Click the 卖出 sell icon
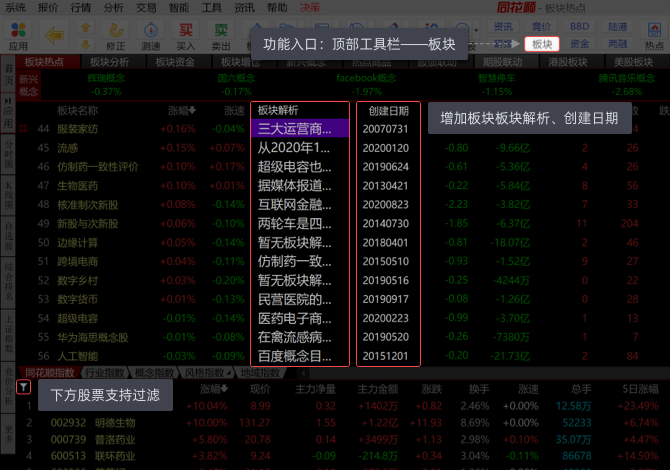 (x=221, y=36)
